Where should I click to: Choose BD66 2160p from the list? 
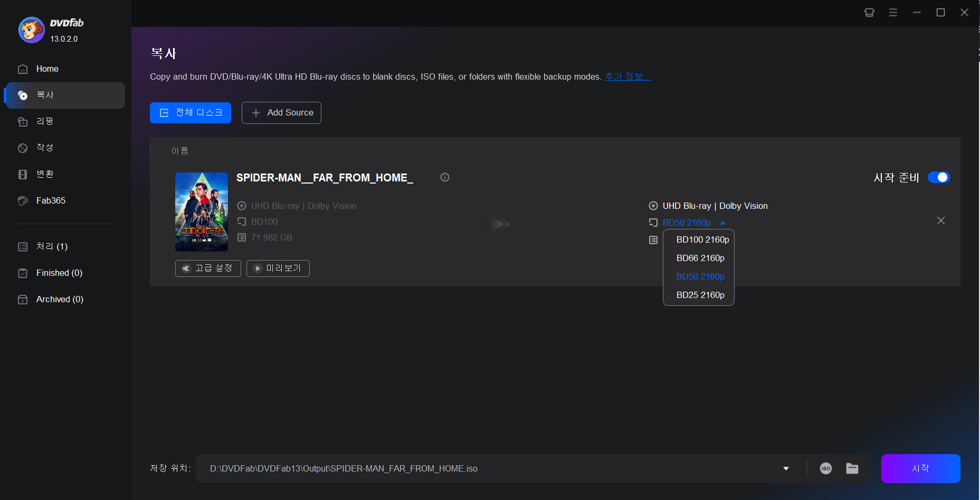(699, 258)
